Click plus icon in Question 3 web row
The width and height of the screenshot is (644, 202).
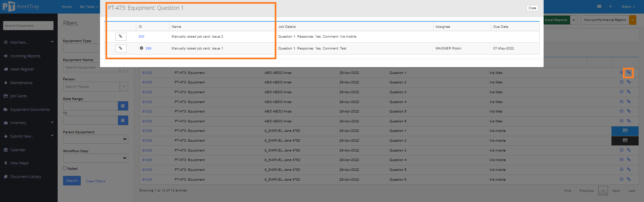[x=621, y=92]
